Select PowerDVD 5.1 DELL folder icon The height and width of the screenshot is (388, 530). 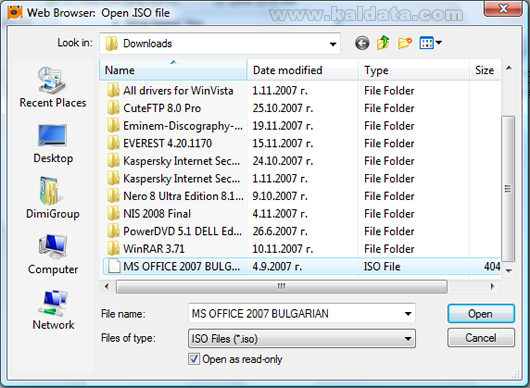113,231
